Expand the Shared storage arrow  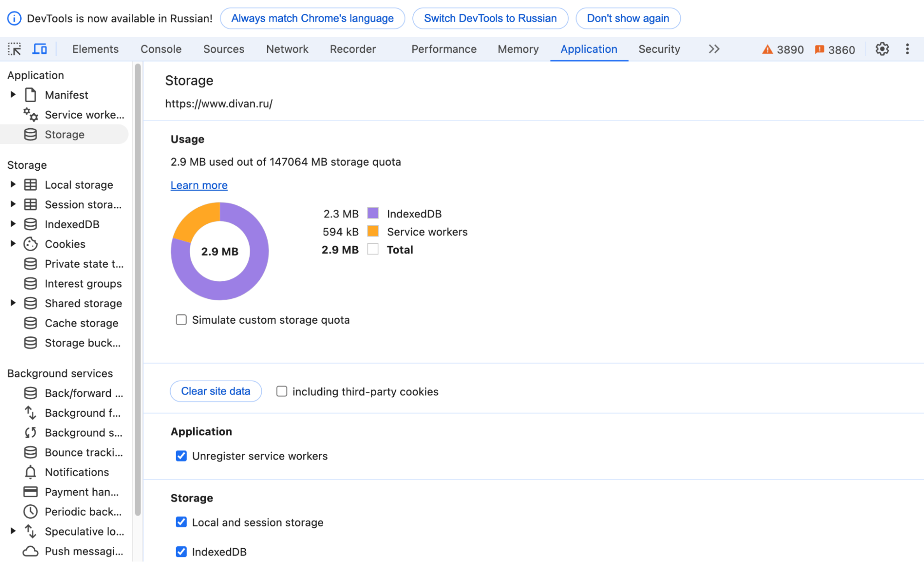pyautogui.click(x=13, y=303)
